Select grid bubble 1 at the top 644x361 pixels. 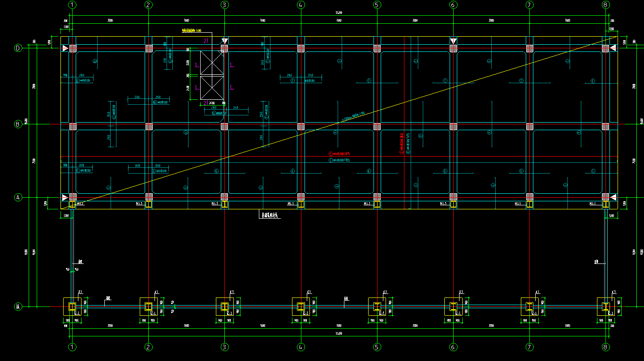point(73,5)
